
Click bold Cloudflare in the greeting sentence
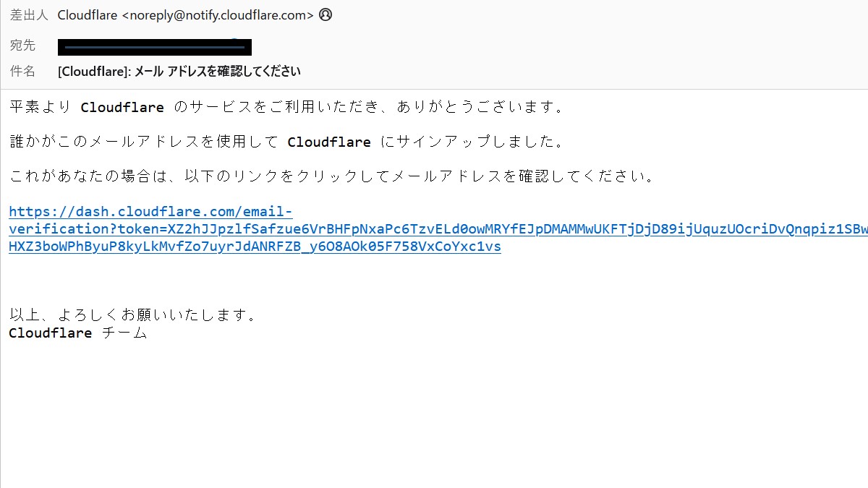(x=122, y=108)
